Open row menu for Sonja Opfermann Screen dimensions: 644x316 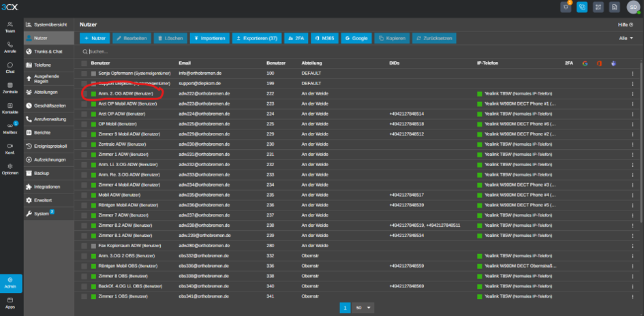(632, 74)
